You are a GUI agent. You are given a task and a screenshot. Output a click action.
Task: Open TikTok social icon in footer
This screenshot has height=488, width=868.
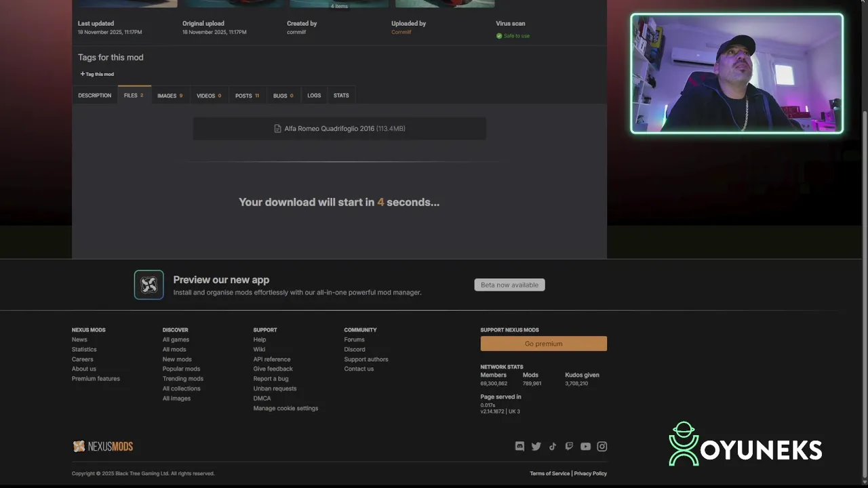553,446
